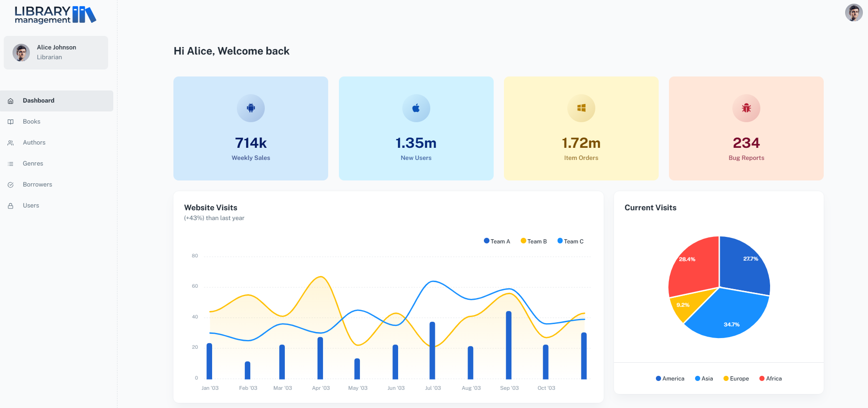
Task: Click the Jul '03 bar in chart
Action: pyautogui.click(x=432, y=350)
